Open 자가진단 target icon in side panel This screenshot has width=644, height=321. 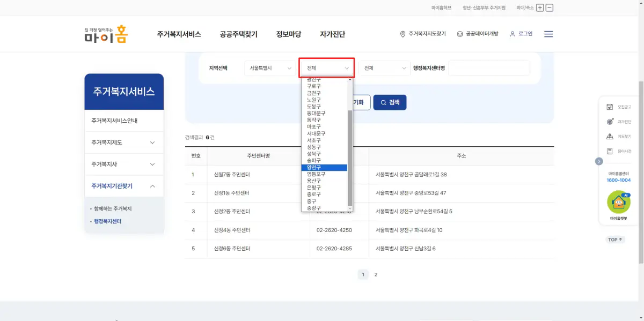point(610,122)
